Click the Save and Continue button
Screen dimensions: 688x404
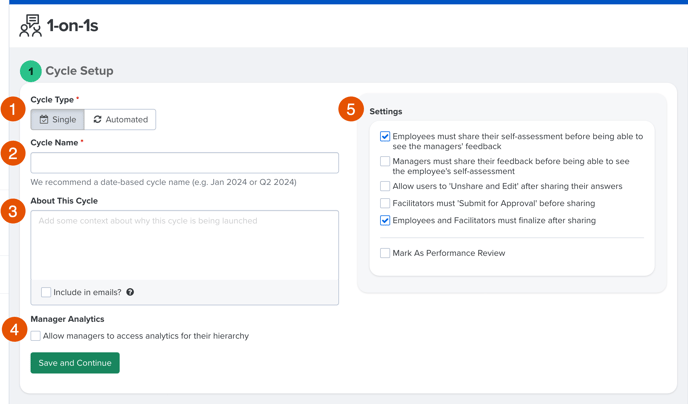point(75,363)
